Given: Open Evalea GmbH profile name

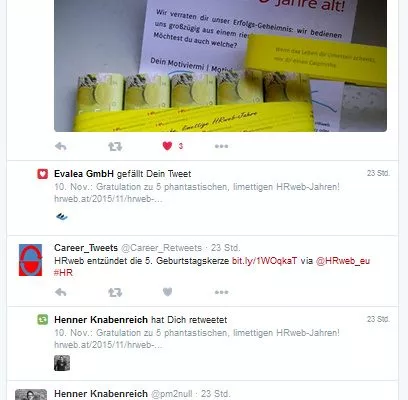Looking at the screenshot, I should coord(84,174).
